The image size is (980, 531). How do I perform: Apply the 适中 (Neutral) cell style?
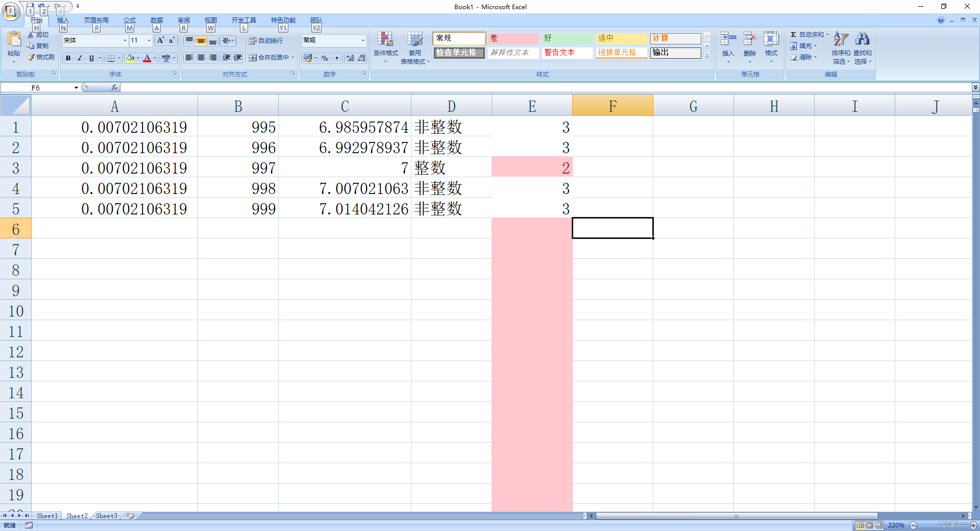(x=622, y=38)
